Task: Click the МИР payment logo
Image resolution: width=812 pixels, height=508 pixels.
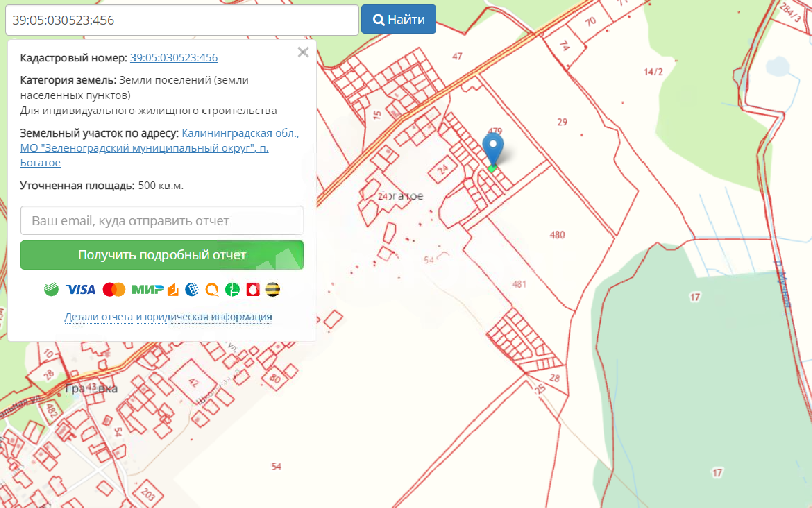Action: tap(148, 289)
